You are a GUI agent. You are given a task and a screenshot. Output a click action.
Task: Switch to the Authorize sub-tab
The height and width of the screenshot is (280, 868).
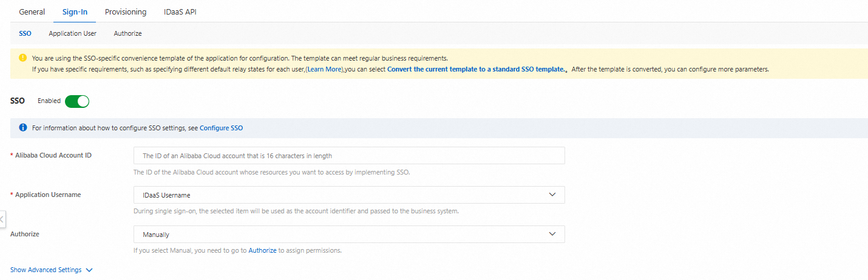point(127,33)
